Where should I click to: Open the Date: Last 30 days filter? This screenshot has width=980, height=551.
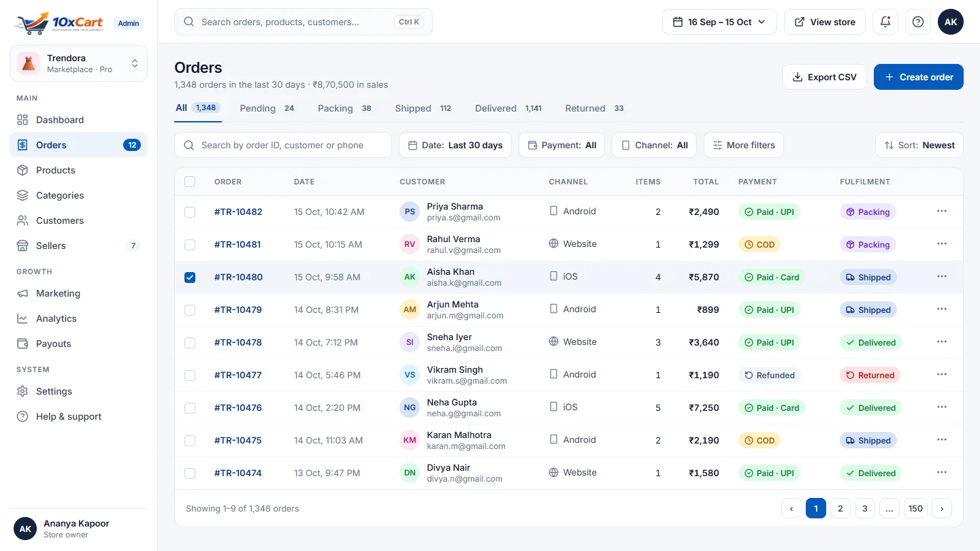click(455, 145)
